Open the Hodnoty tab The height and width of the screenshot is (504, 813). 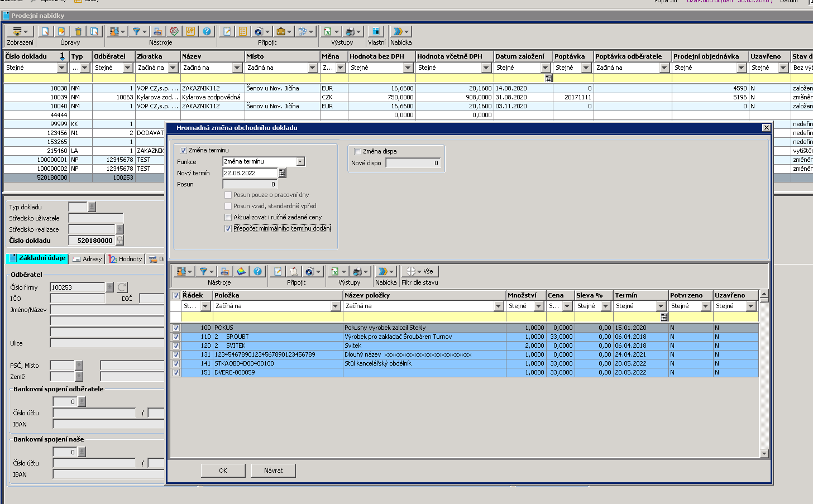[126, 259]
